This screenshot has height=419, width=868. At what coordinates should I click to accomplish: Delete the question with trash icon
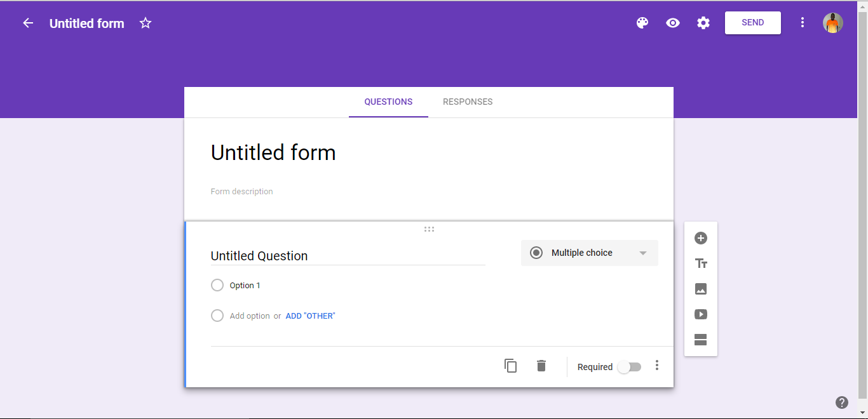pos(541,366)
